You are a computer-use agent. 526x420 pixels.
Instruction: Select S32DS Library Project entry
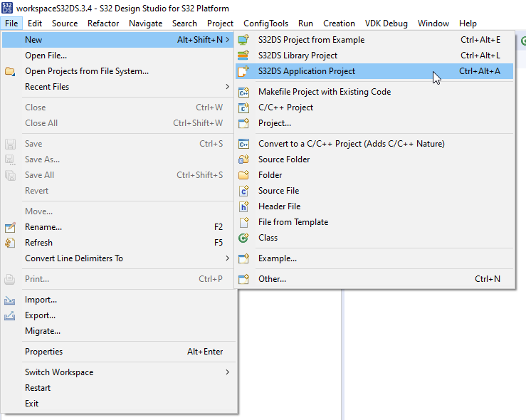point(374,56)
